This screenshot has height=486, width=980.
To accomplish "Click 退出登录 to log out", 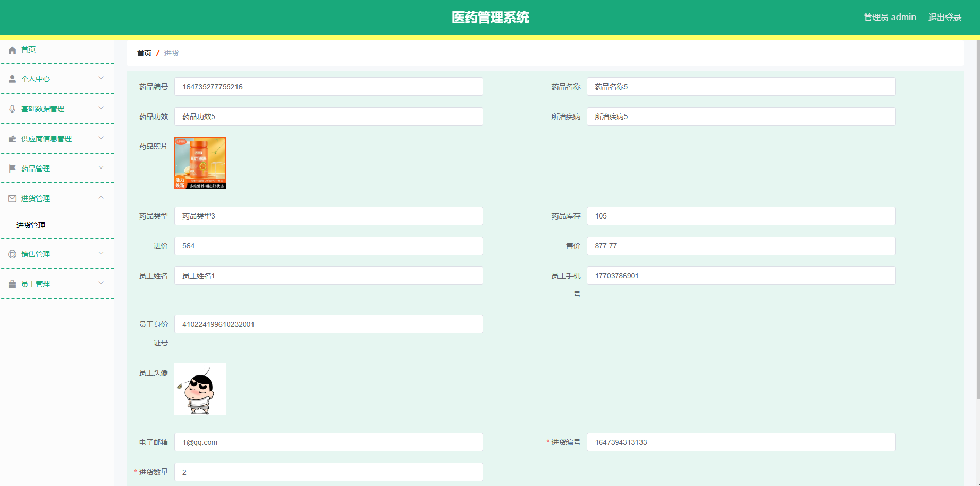I will coord(945,17).
